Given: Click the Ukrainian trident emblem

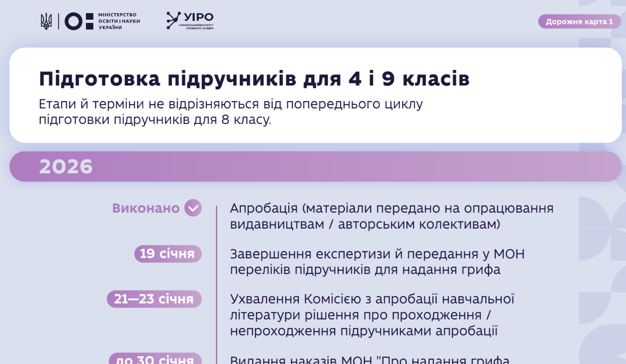Looking at the screenshot, I should (46, 21).
